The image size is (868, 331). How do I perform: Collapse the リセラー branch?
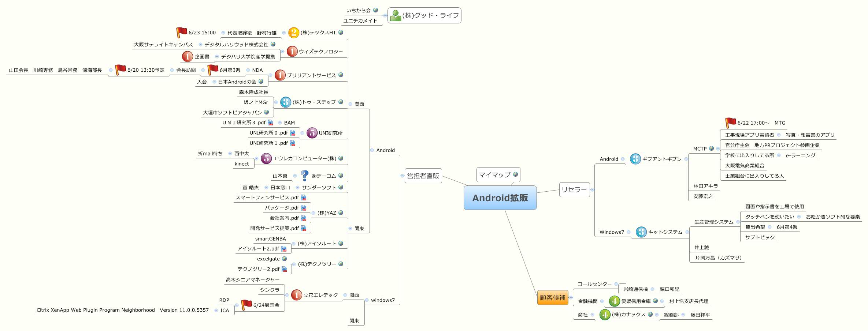point(592,190)
